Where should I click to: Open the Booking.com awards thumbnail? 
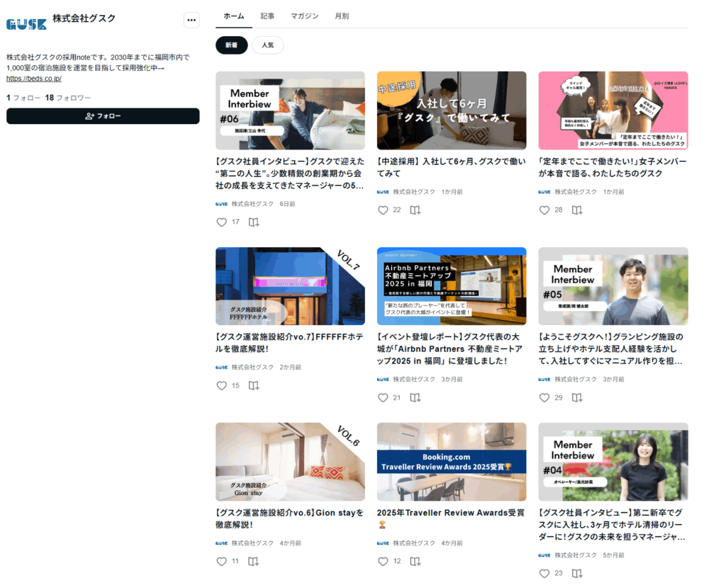point(452,462)
